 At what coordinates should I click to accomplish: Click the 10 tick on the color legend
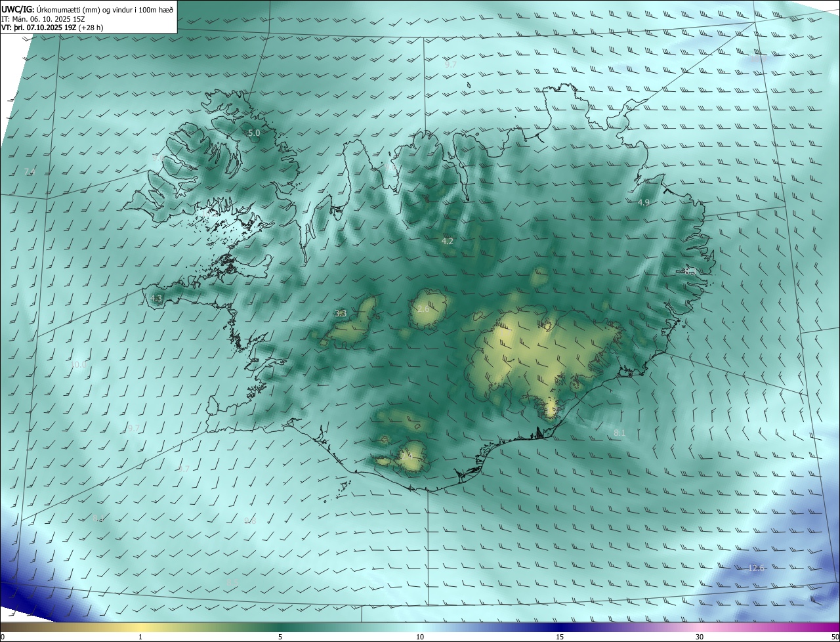point(420,637)
